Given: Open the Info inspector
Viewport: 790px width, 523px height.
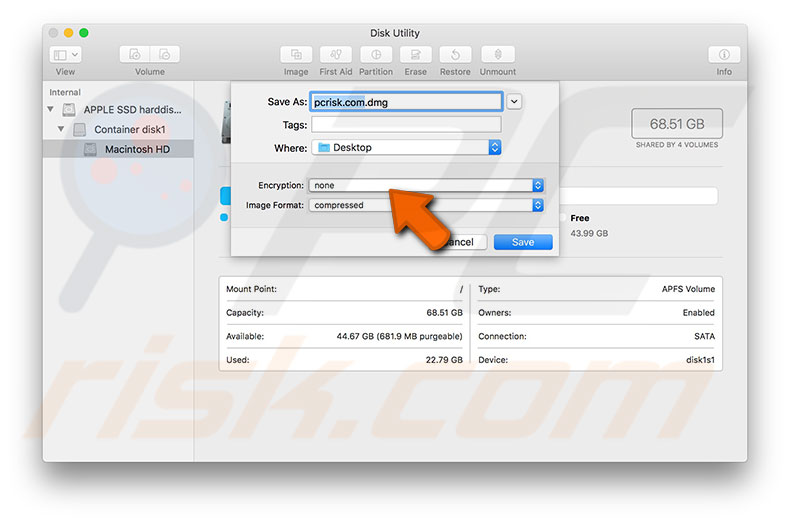Looking at the screenshot, I should pos(724,54).
